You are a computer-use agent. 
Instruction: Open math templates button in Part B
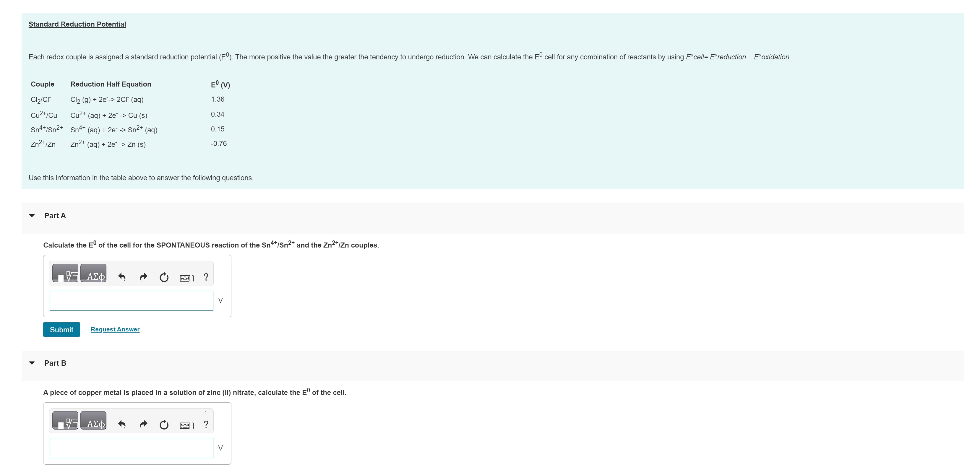point(65,421)
